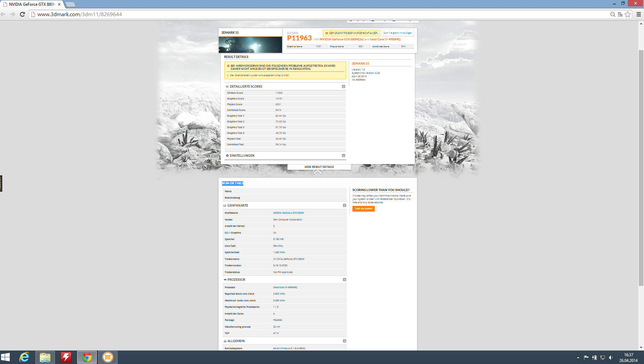644x364 pixels.
Task: Open Intel Core i7-4900MQ link in score header
Action: click(385, 39)
